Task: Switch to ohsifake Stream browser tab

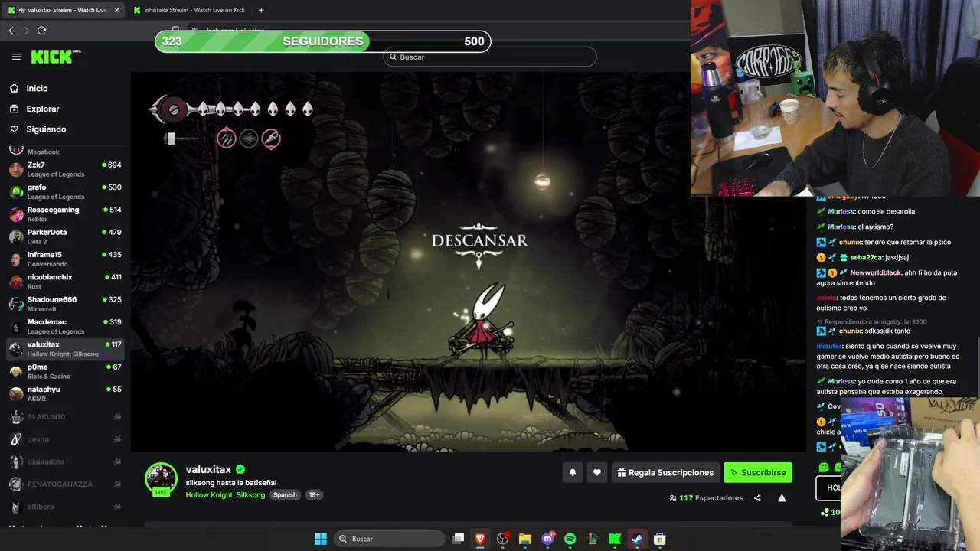Action: pyautogui.click(x=188, y=10)
